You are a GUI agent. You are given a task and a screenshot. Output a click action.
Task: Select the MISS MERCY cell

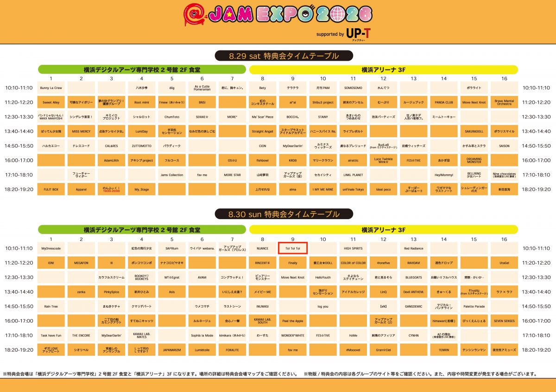81,132
